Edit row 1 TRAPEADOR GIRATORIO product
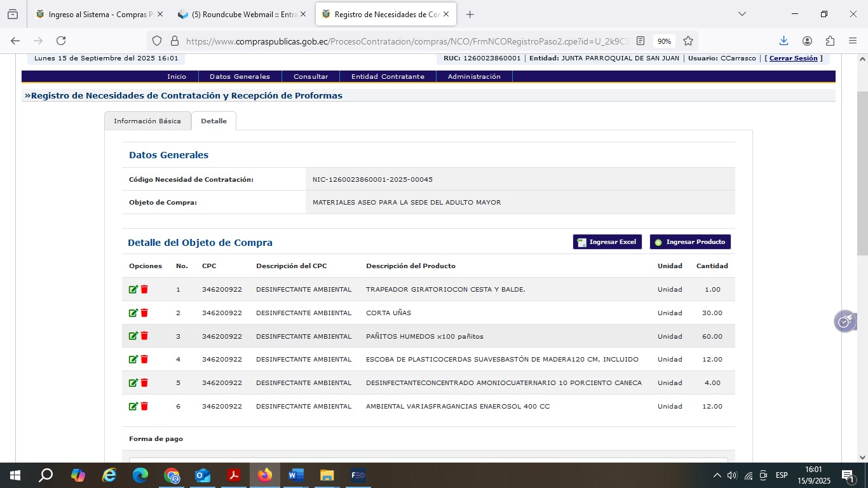 (x=133, y=290)
